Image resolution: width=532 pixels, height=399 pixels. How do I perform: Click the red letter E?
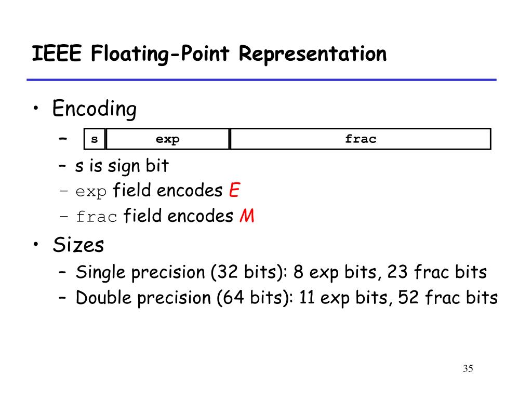(234, 190)
